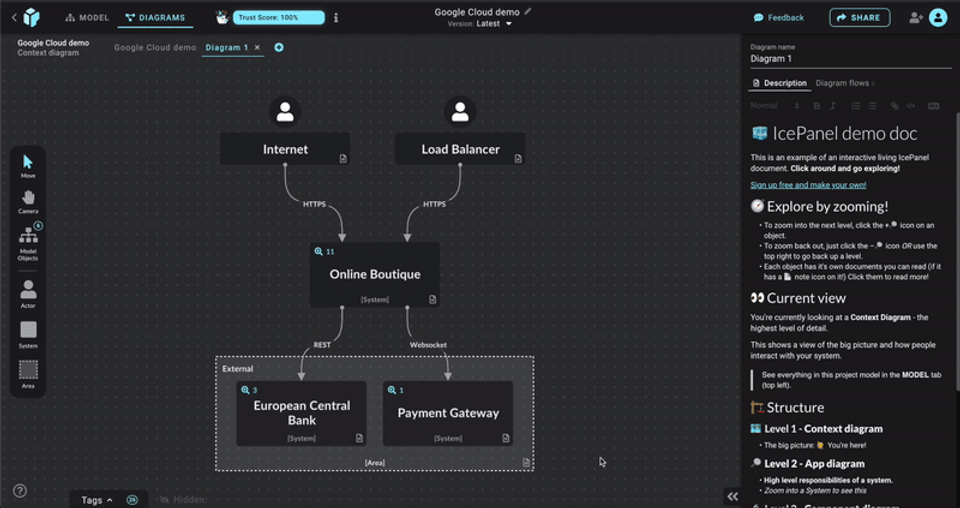Viewport: 960px width, 508px height.
Task: Switch to the MODEL tab
Action: 88,17
